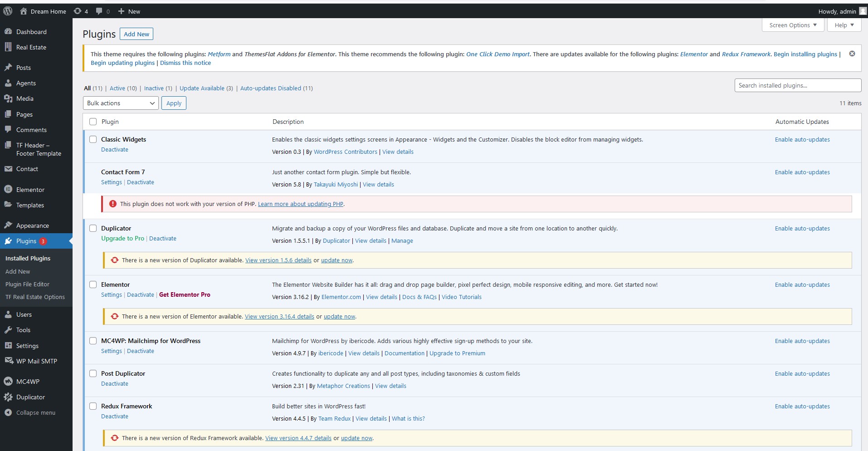Click the Templates folder icon
The height and width of the screenshot is (451, 868).
point(8,205)
